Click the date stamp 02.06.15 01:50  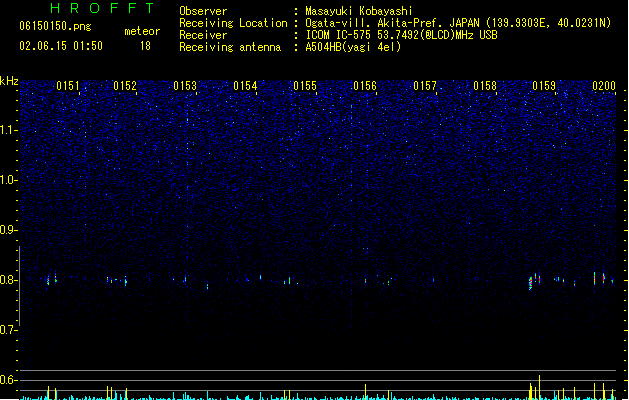[61, 46]
